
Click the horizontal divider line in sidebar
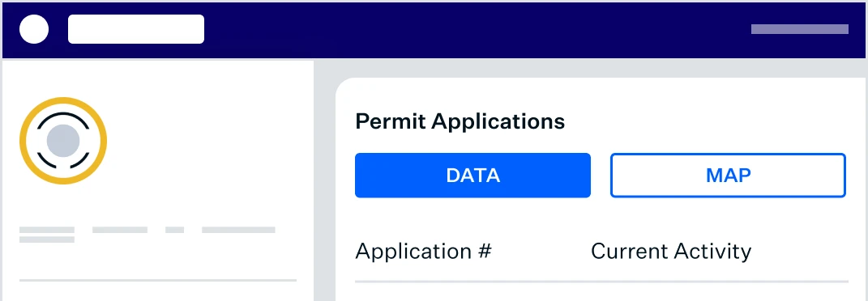click(x=158, y=281)
